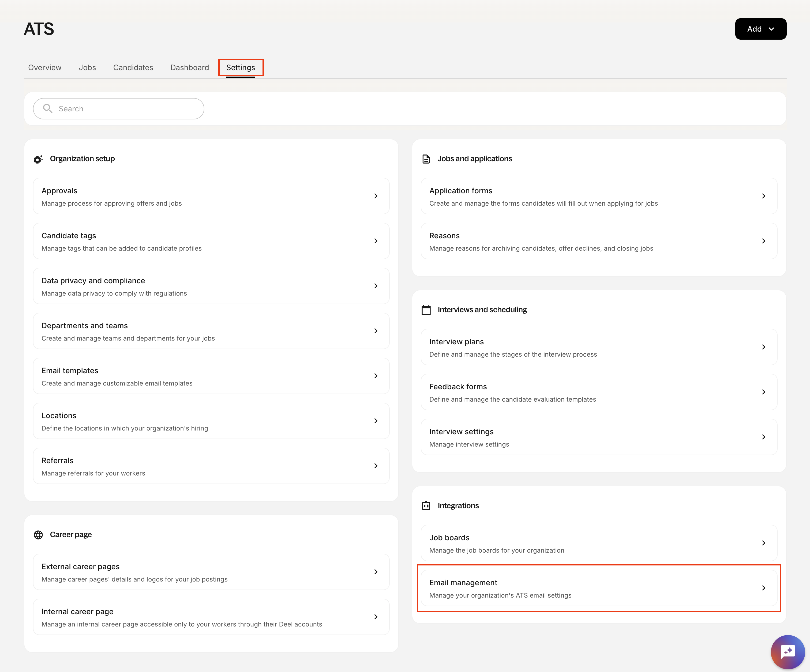
Task: Click the Interviews and scheduling calendar icon
Action: coord(426,310)
